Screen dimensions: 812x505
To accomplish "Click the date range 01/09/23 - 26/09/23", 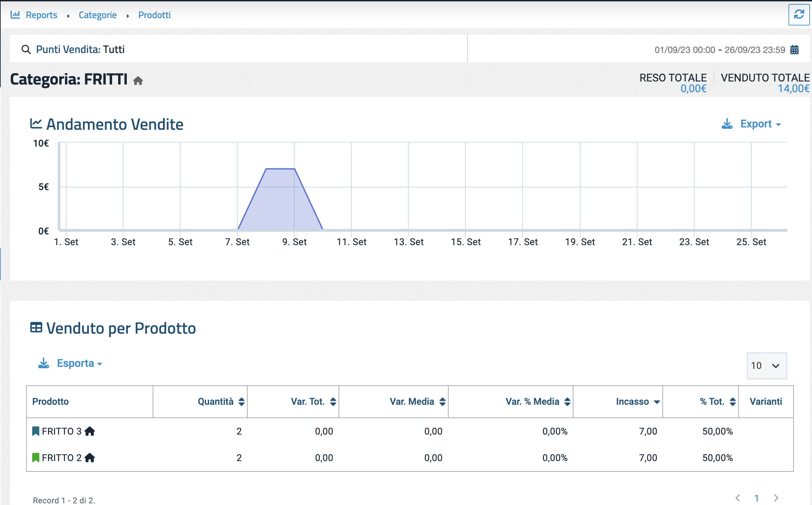I will click(x=720, y=50).
